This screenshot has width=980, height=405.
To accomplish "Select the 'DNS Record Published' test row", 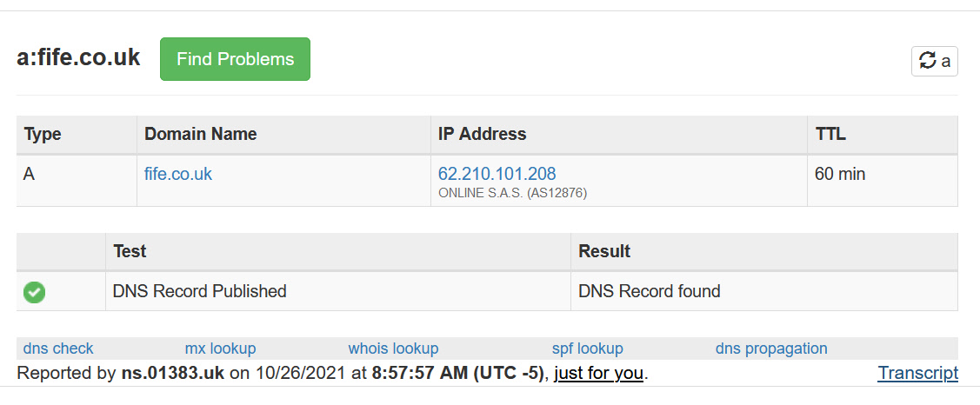I will (487, 291).
